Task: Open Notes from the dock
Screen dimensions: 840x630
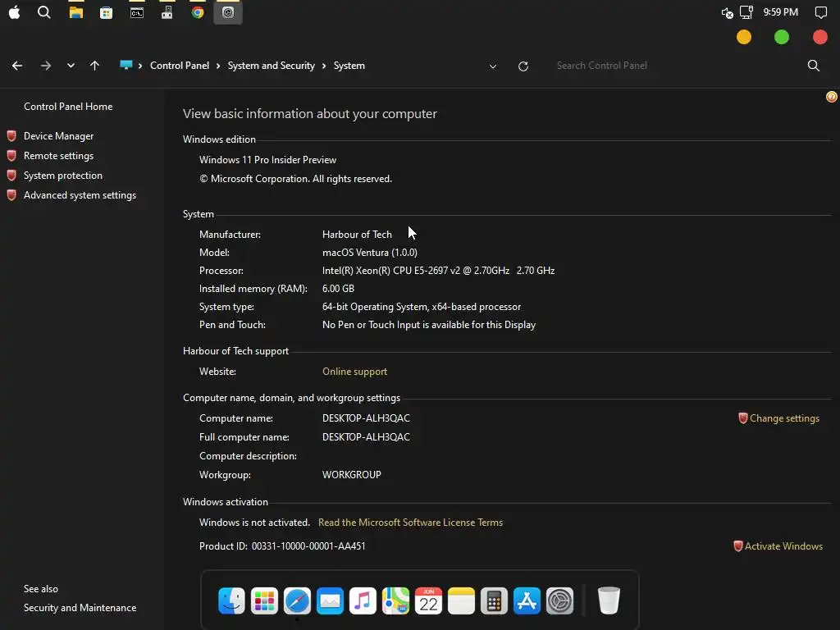Action: pyautogui.click(x=461, y=600)
